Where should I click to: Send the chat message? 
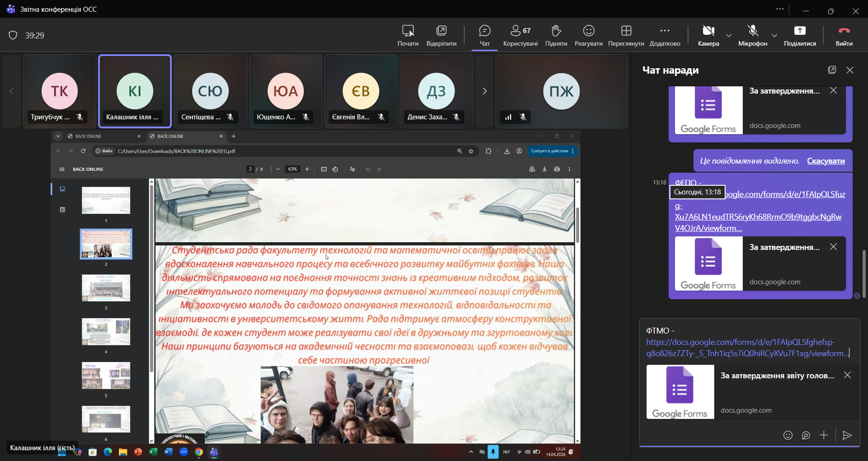coord(847,435)
